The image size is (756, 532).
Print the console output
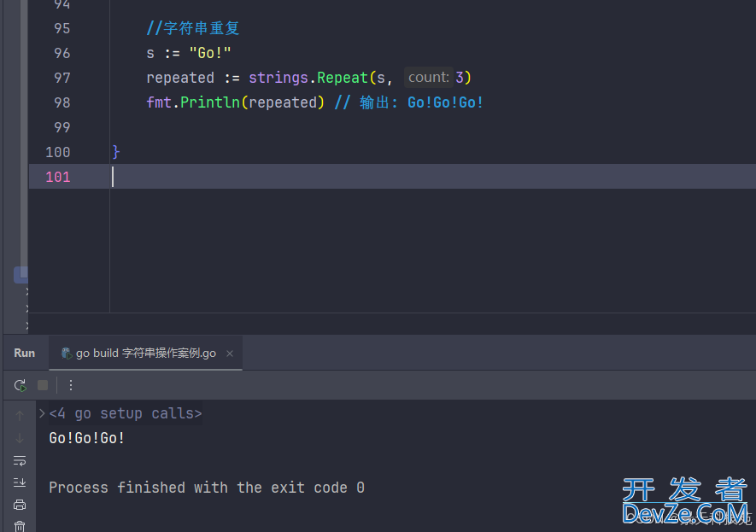(20, 505)
